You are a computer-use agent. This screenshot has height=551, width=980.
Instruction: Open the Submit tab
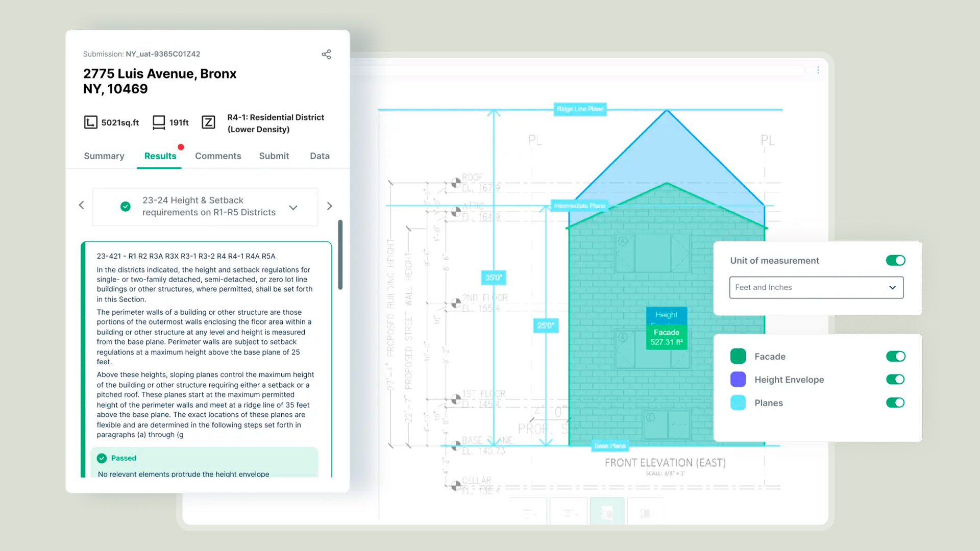coord(274,156)
